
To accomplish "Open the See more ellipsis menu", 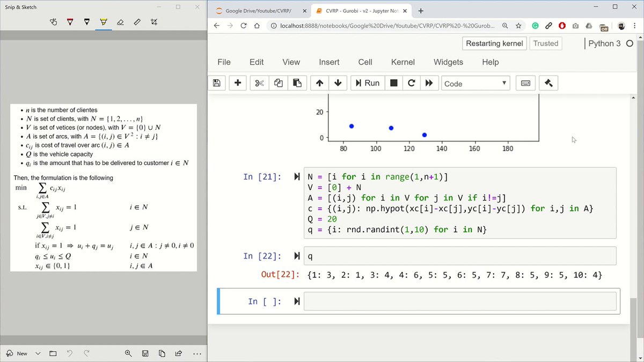I will point(197,353).
